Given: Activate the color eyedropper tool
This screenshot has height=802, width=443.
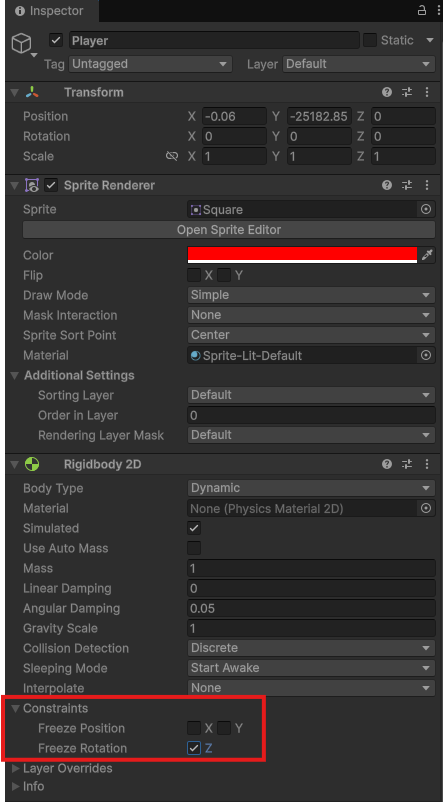Looking at the screenshot, I should coord(427,255).
